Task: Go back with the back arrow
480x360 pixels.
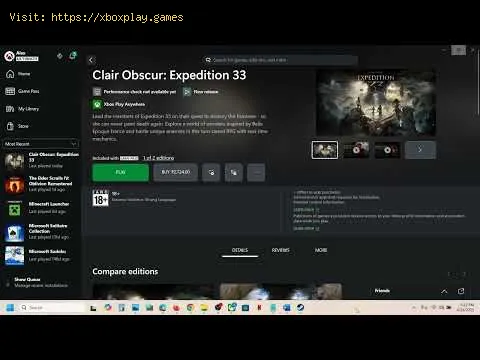Action: (91, 60)
